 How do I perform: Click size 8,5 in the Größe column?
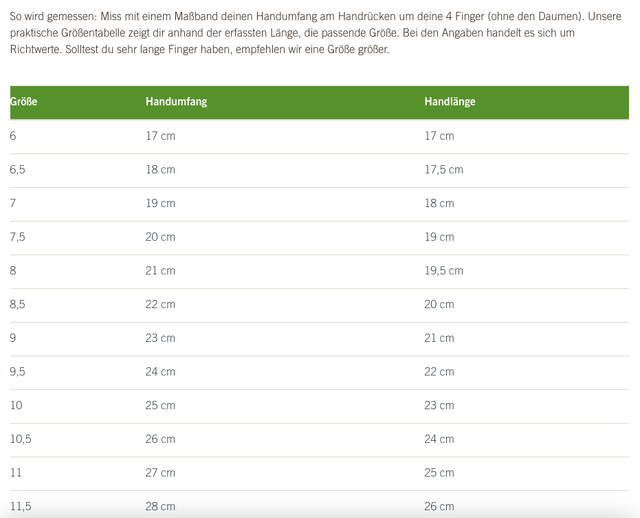tap(18, 304)
